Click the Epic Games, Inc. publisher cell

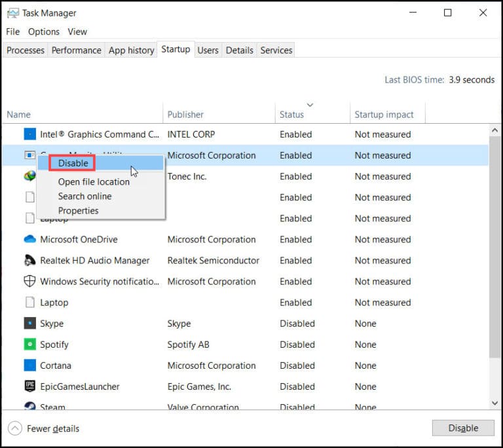tap(199, 386)
